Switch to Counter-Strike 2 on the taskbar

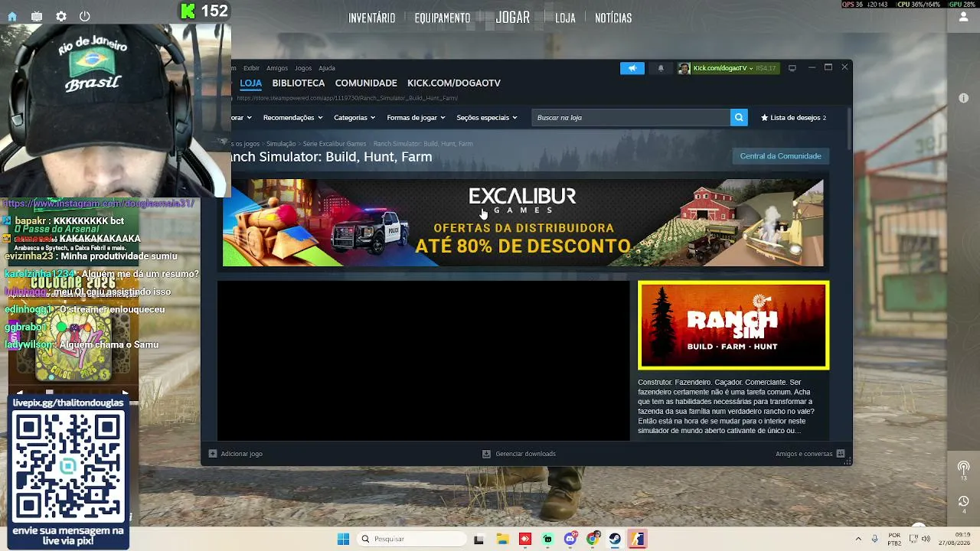638,539
